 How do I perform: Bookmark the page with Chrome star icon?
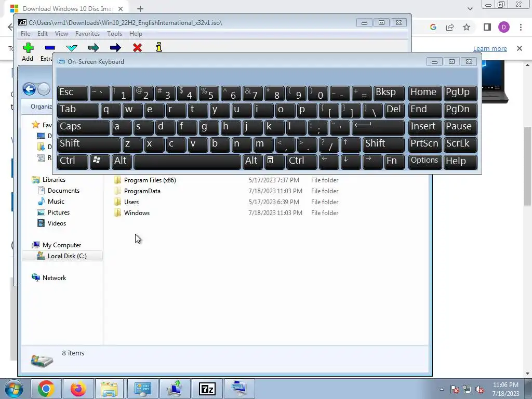pos(467,27)
